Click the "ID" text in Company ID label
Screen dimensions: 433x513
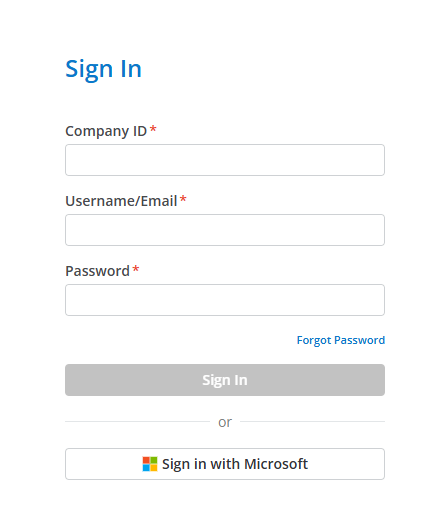140,131
